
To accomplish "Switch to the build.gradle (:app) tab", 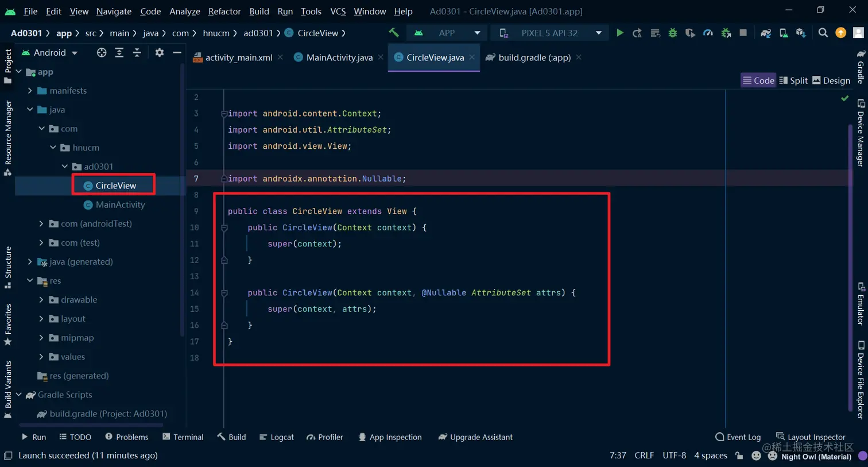I will 534,57.
